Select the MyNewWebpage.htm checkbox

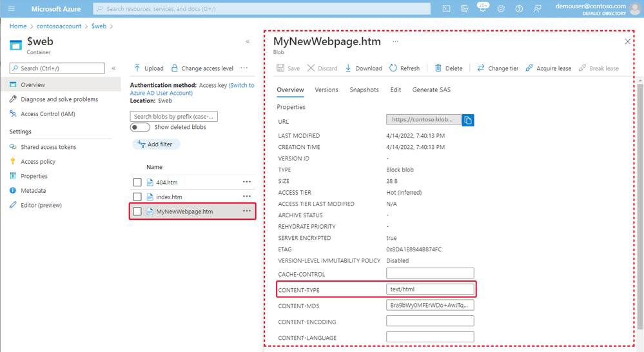[x=137, y=211]
